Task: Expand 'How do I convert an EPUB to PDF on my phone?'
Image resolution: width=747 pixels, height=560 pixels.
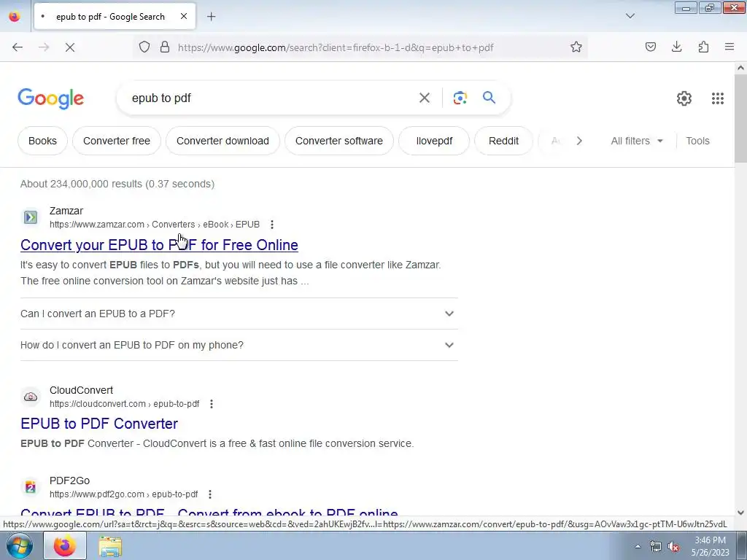Action: [x=239, y=345]
